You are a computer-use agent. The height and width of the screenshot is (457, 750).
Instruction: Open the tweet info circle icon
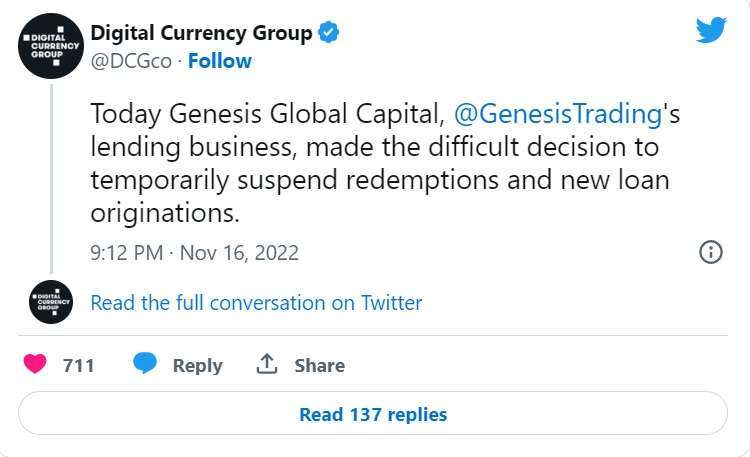click(710, 252)
